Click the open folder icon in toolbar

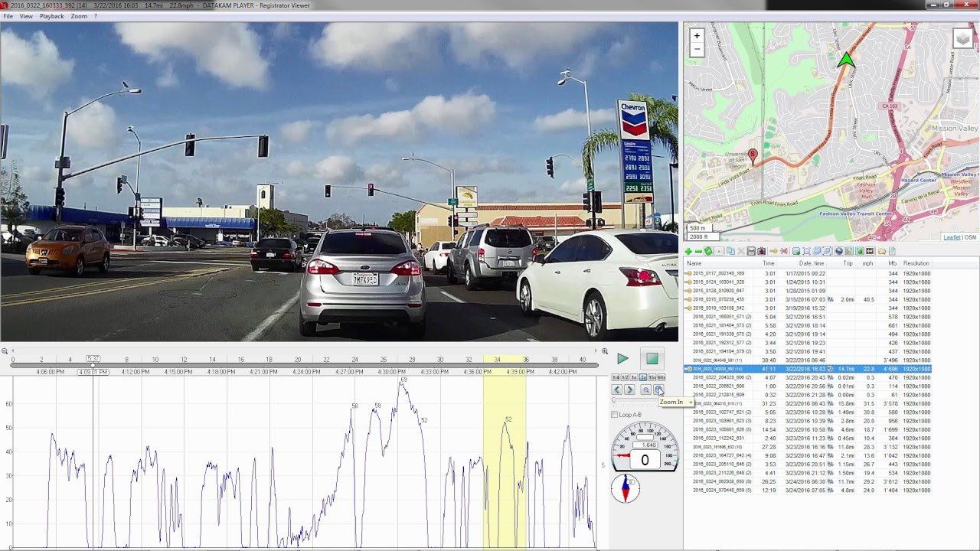pyautogui.click(x=882, y=251)
